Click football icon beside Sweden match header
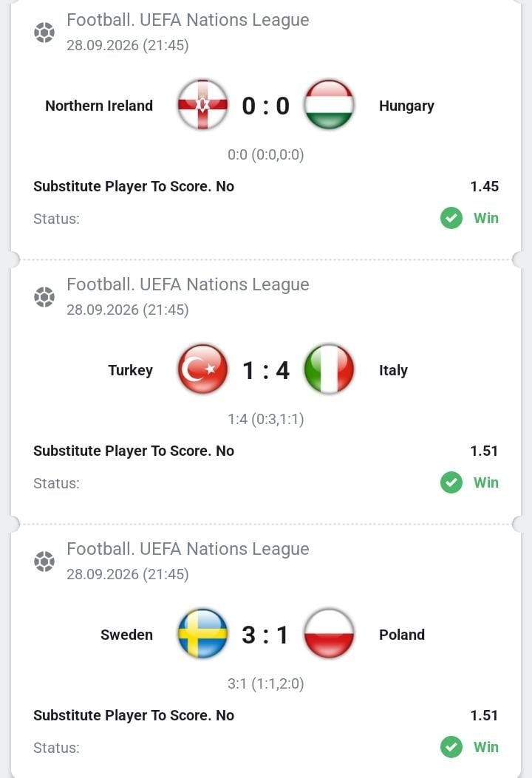The image size is (532, 778). coord(44,562)
